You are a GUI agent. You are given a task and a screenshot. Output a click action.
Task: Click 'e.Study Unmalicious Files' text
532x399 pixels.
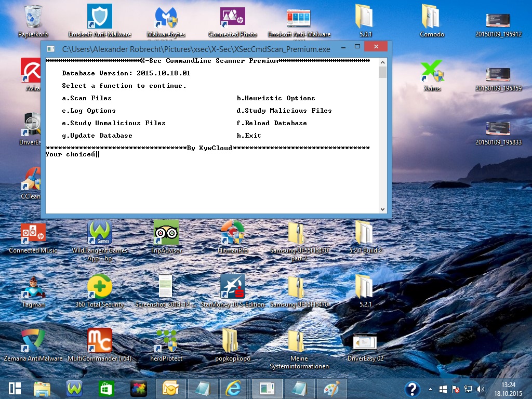(x=113, y=123)
